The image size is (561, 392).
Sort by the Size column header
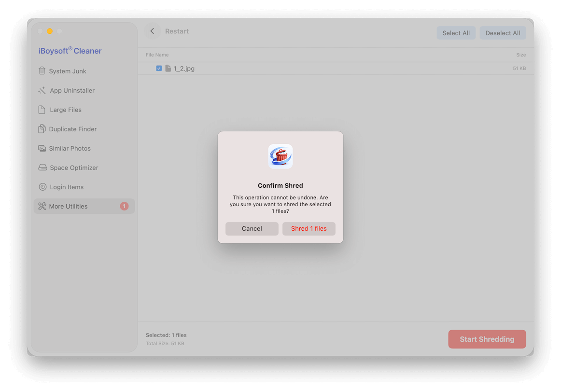tap(520, 55)
